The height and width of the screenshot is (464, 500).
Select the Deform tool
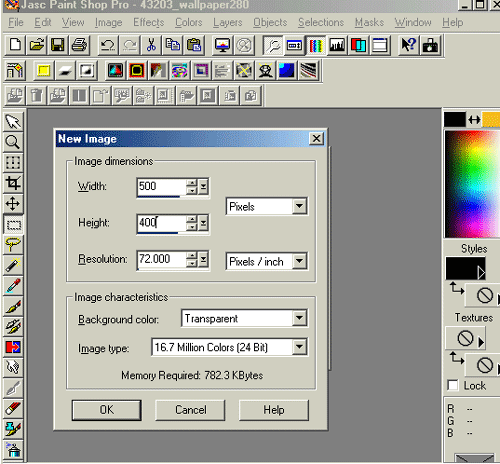click(13, 163)
